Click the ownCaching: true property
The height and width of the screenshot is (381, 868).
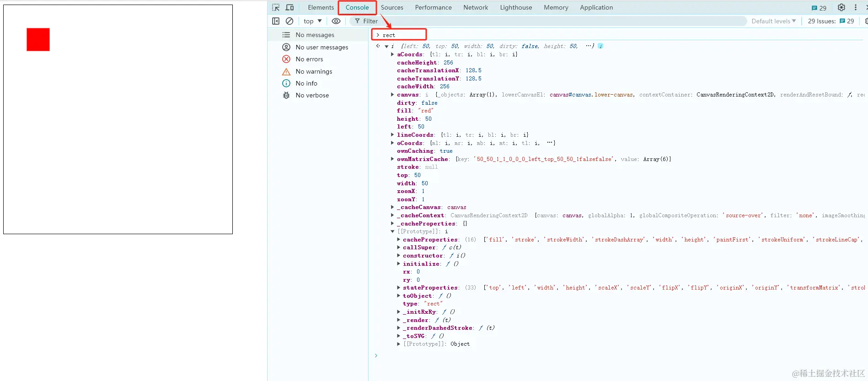tap(424, 151)
